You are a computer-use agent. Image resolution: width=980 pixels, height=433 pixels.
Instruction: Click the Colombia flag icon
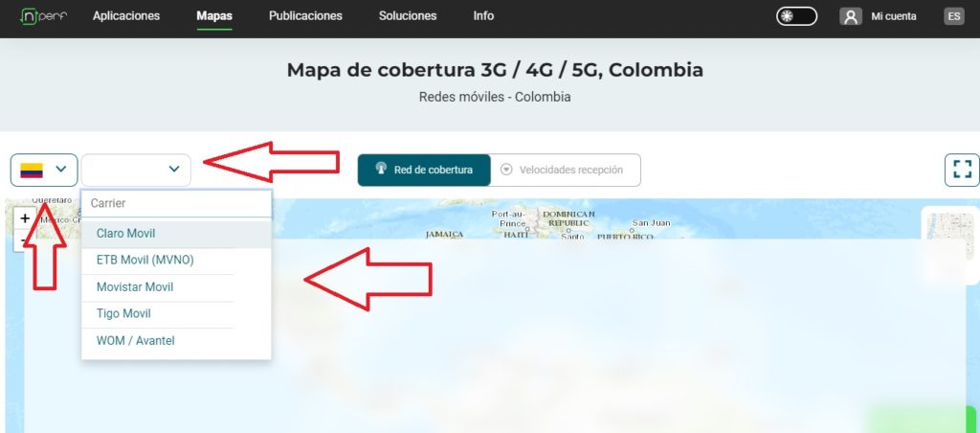pos(32,171)
